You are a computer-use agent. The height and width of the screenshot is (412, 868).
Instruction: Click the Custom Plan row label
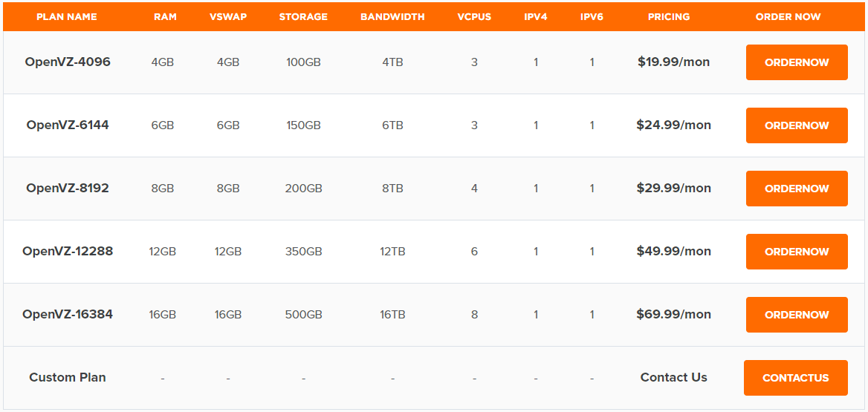click(68, 377)
